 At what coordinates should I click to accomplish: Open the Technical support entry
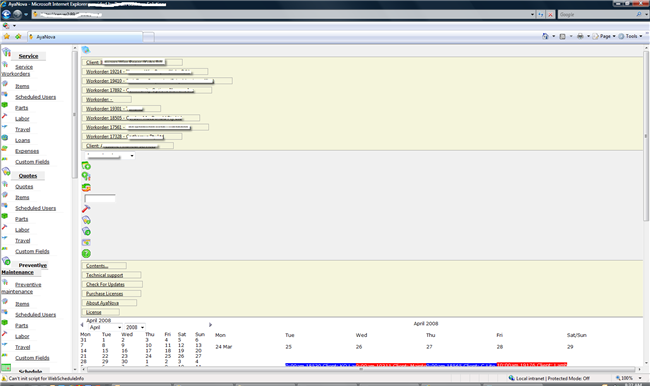pos(111,275)
